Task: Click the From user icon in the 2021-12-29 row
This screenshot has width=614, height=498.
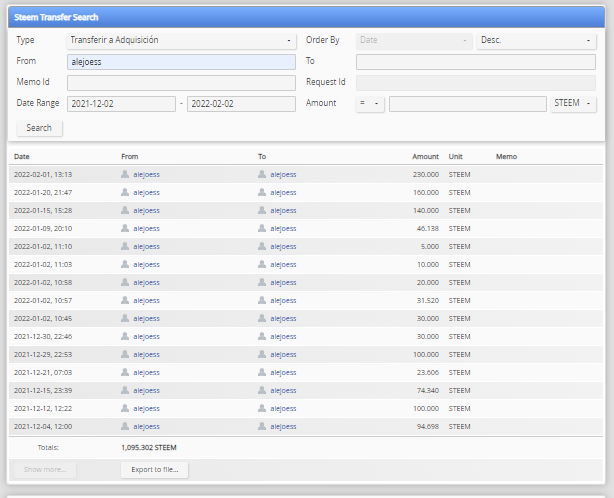Action: (125, 354)
